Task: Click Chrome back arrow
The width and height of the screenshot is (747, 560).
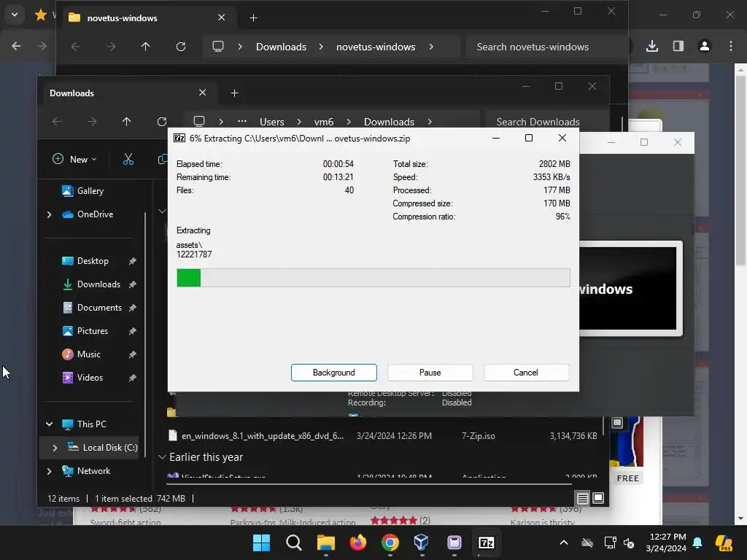Action: (x=16, y=46)
